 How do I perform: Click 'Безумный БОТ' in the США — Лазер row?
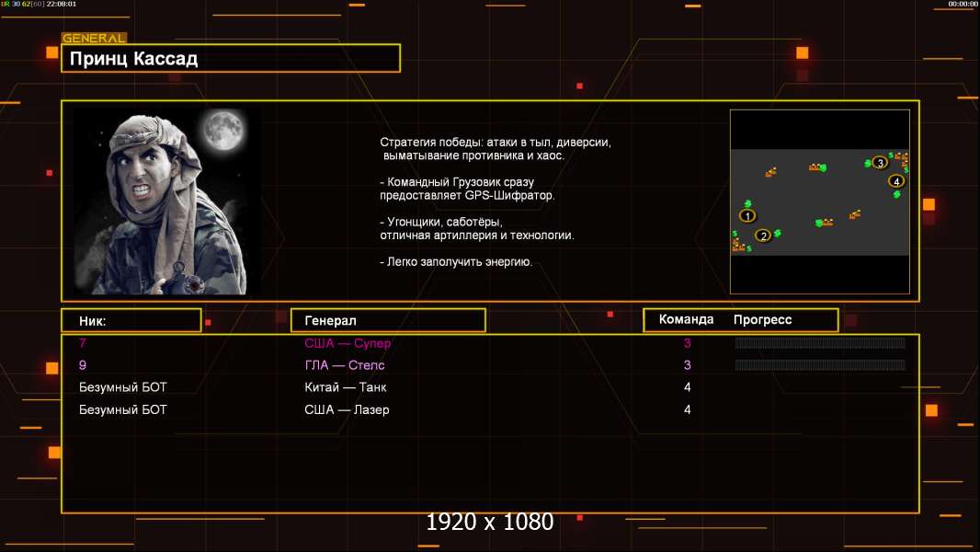point(123,409)
